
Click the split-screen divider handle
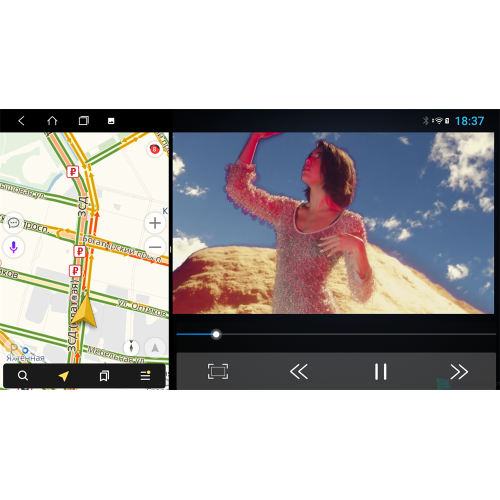click(x=171, y=250)
